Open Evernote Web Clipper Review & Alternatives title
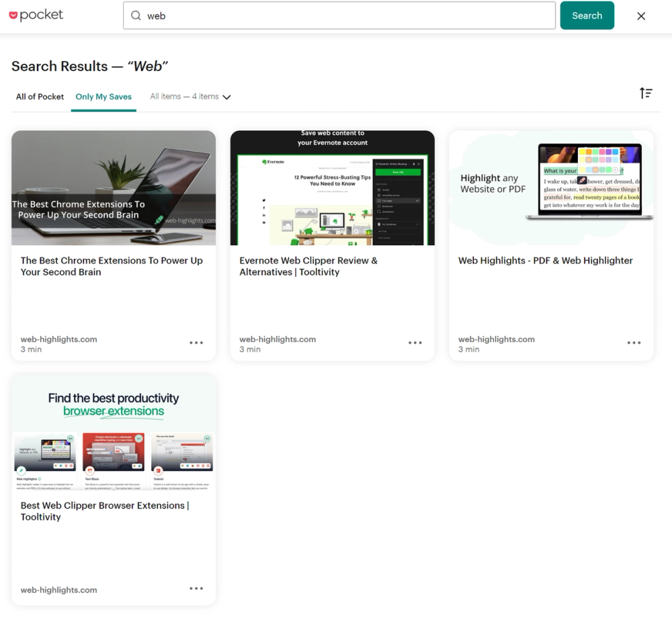The image size is (672, 622). [308, 267]
